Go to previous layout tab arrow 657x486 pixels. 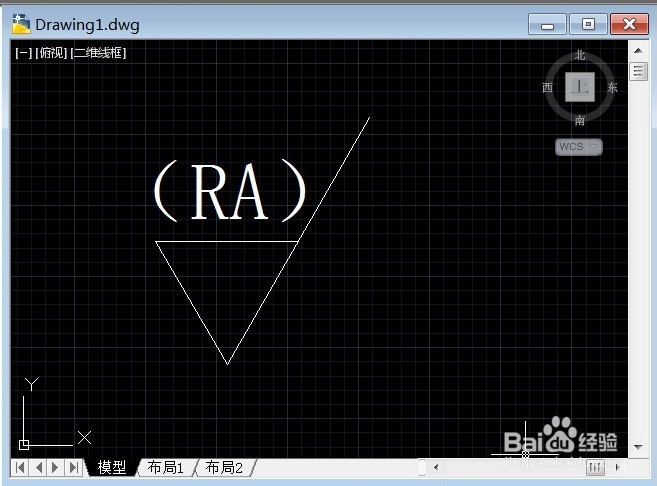pos(39,467)
